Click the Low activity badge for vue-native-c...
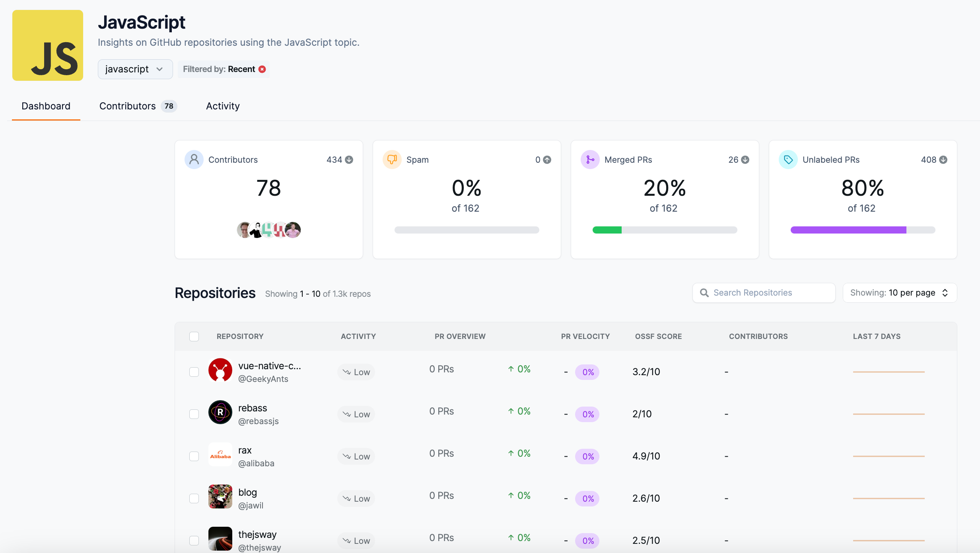The image size is (980, 553). point(356,372)
